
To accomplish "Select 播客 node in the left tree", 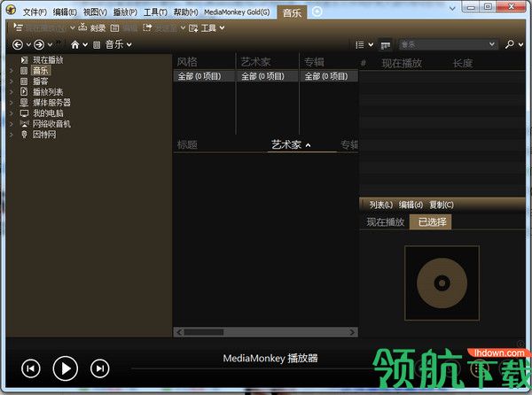I will pyautogui.click(x=41, y=81).
